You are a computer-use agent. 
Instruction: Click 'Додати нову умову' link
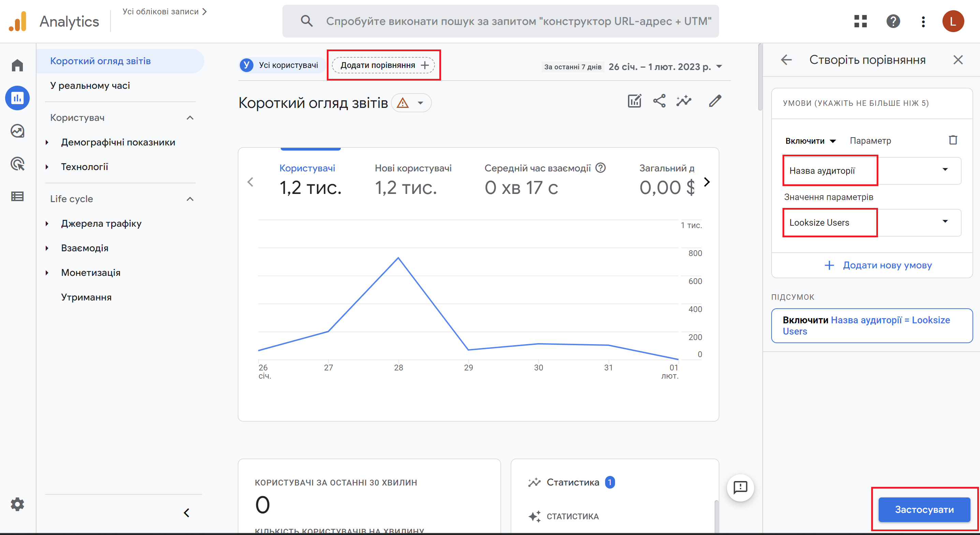pyautogui.click(x=878, y=265)
